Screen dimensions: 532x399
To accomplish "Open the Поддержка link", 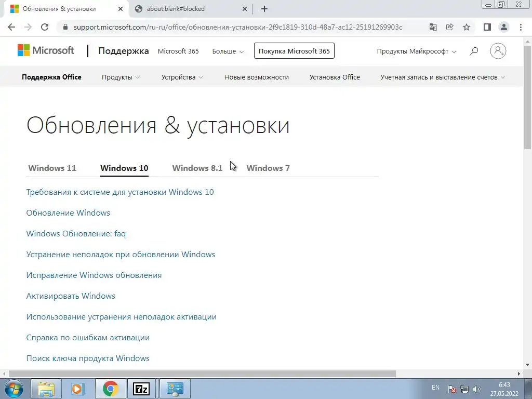I will (124, 51).
